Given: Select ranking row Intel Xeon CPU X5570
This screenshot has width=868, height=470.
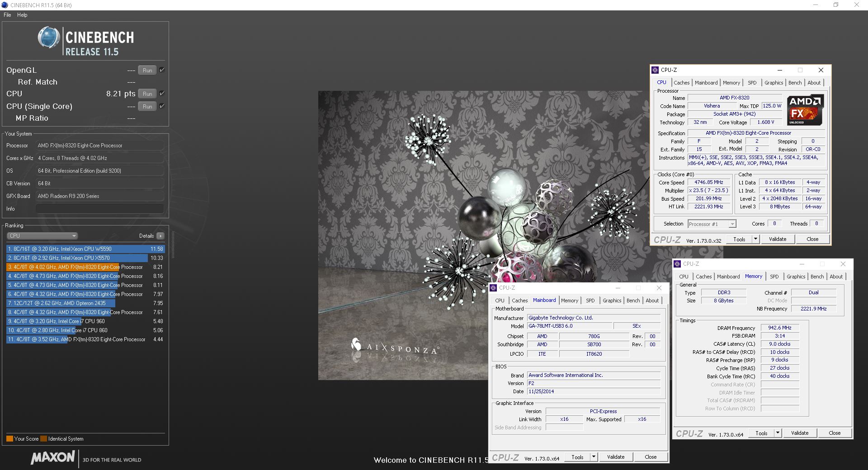Looking at the screenshot, I should (85, 258).
